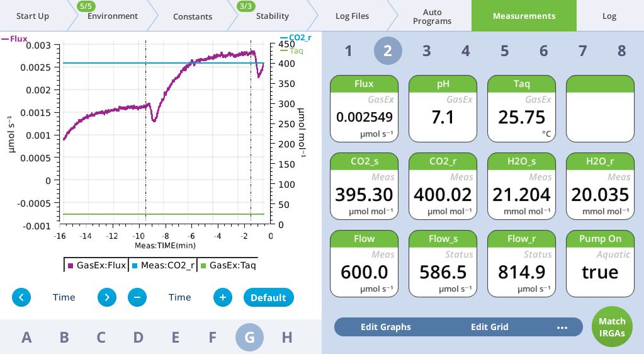The width and height of the screenshot is (644, 354).
Task: Click Edit Grid
Action: coord(489,327)
